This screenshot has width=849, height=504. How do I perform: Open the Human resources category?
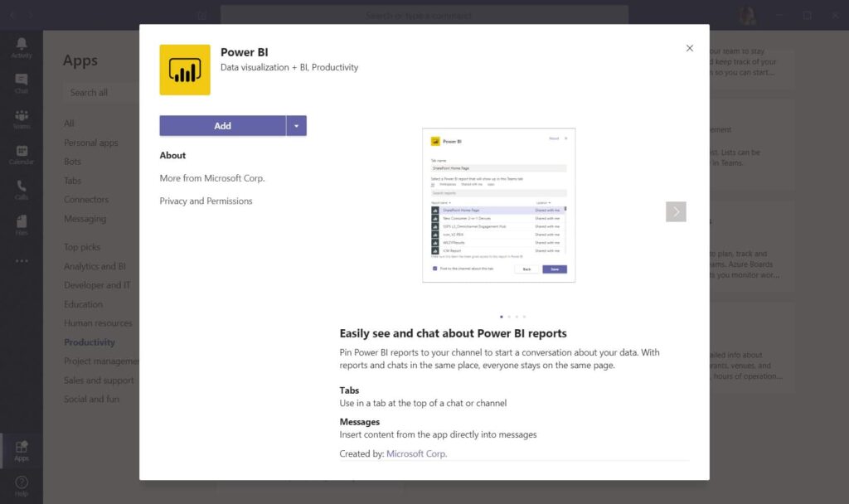pos(98,323)
